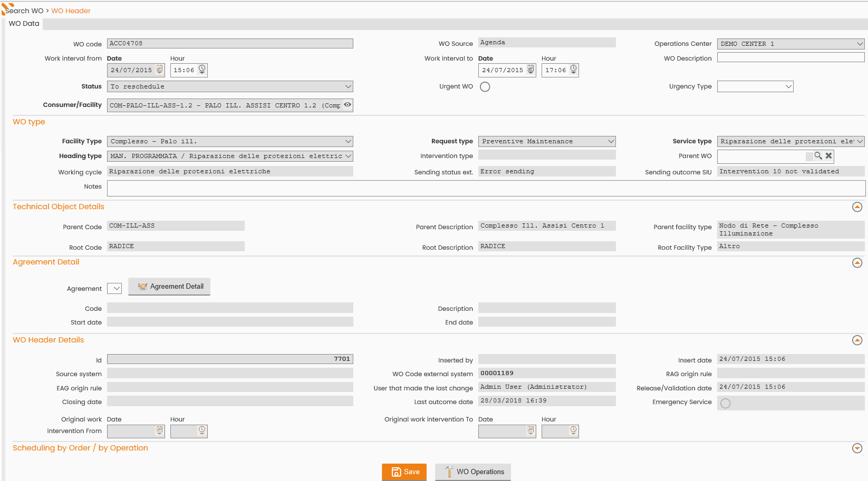The image size is (868, 481).
Task: Expand Scheduling by Order / by Operation section
Action: point(857,448)
